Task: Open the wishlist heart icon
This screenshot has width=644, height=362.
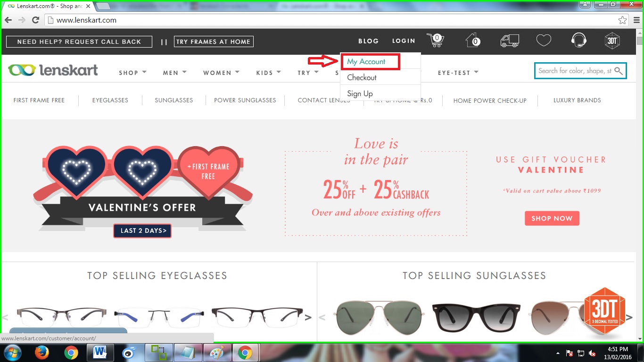Action: [x=544, y=41]
